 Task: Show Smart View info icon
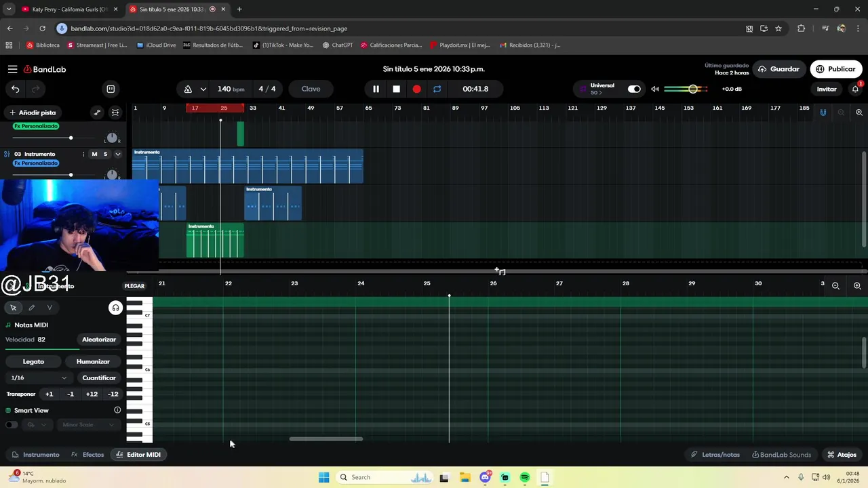click(117, 410)
